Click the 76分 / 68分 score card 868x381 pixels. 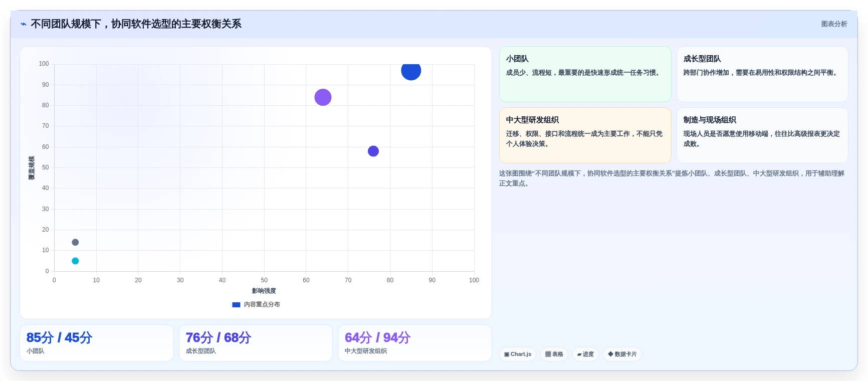256,343
